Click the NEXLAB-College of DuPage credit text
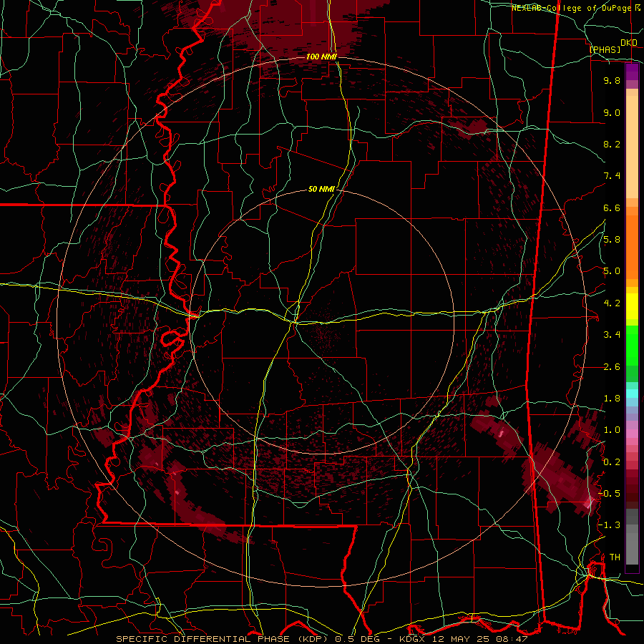This screenshot has height=644, width=644. pyautogui.click(x=572, y=8)
